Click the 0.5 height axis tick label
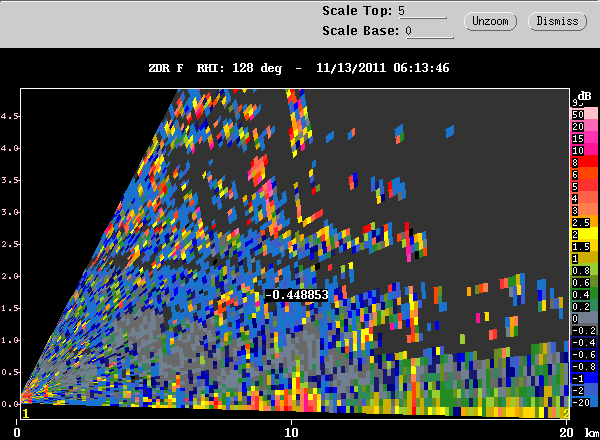600x440 pixels. [9, 372]
